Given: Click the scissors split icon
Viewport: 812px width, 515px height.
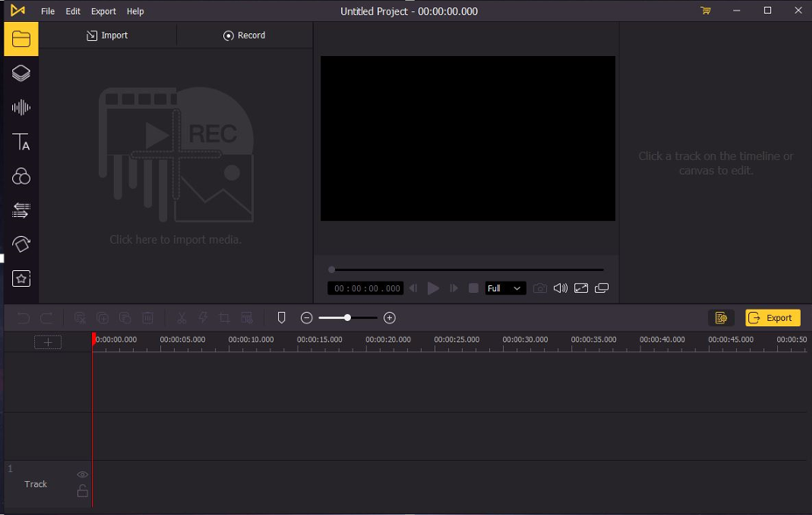Looking at the screenshot, I should pyautogui.click(x=181, y=317).
